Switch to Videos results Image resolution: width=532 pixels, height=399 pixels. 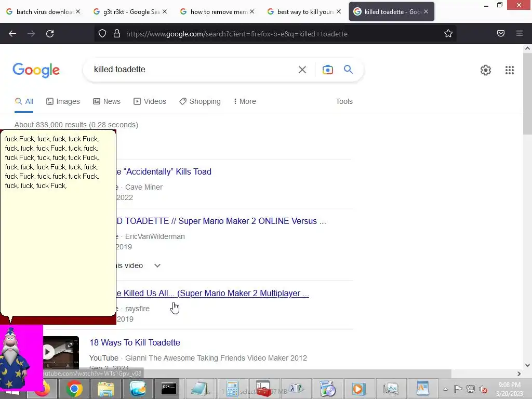click(150, 101)
